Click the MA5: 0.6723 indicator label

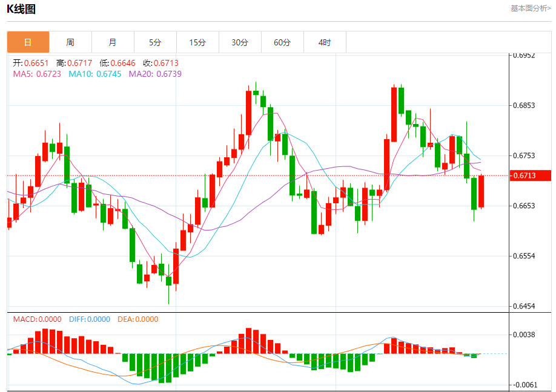click(x=37, y=74)
